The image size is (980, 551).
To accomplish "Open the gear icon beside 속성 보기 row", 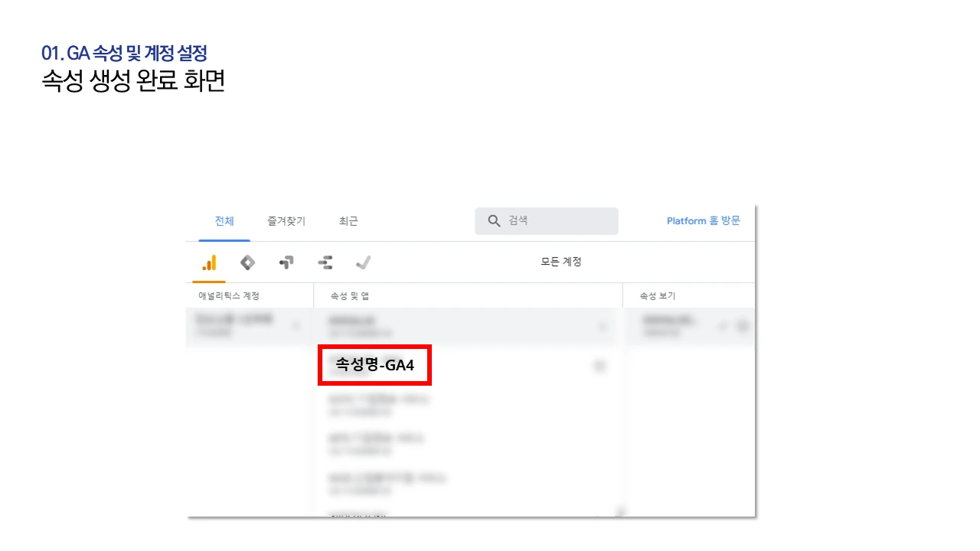I will pos(743,326).
